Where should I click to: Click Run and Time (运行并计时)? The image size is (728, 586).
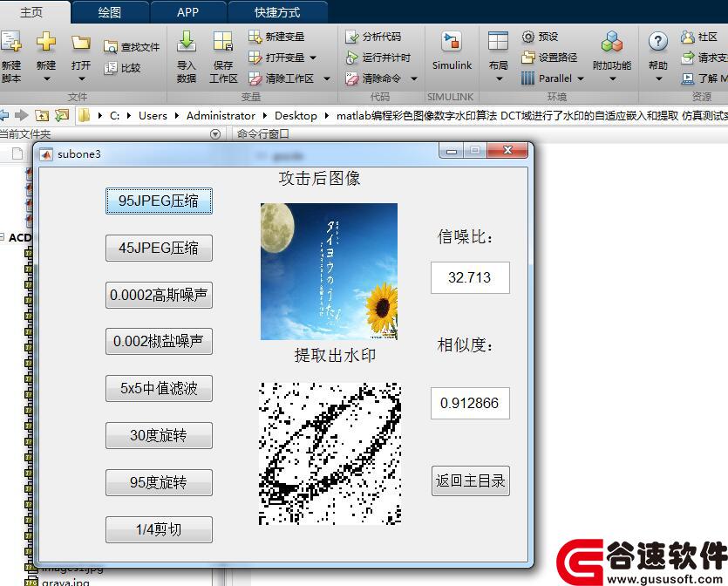click(x=378, y=57)
